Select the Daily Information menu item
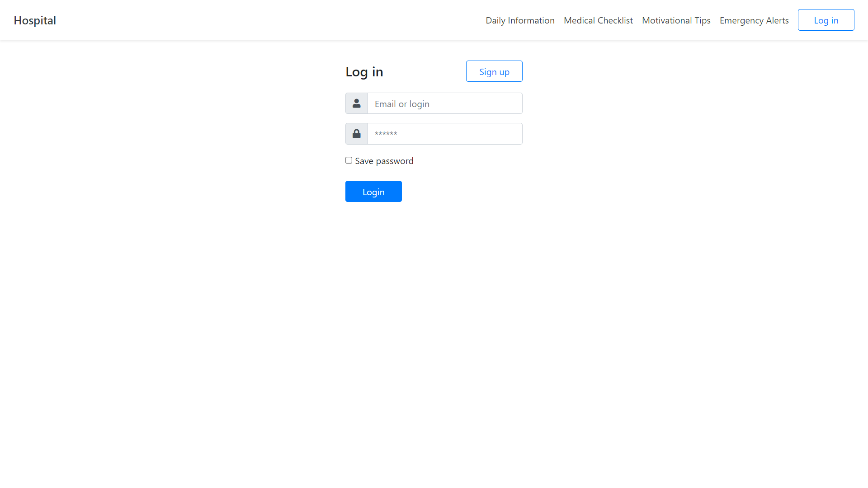The image size is (868, 488). (x=520, y=20)
